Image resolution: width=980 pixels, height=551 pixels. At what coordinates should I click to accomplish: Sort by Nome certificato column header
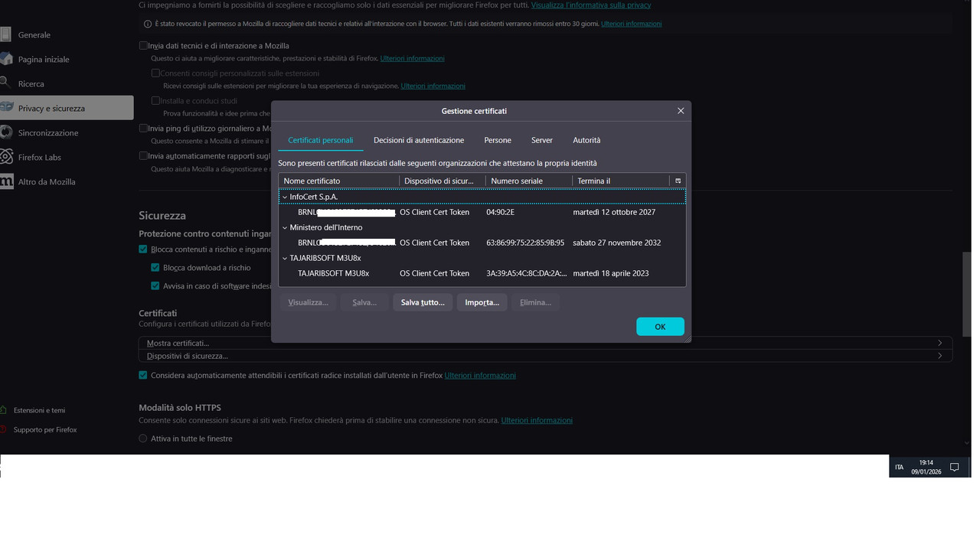(339, 181)
